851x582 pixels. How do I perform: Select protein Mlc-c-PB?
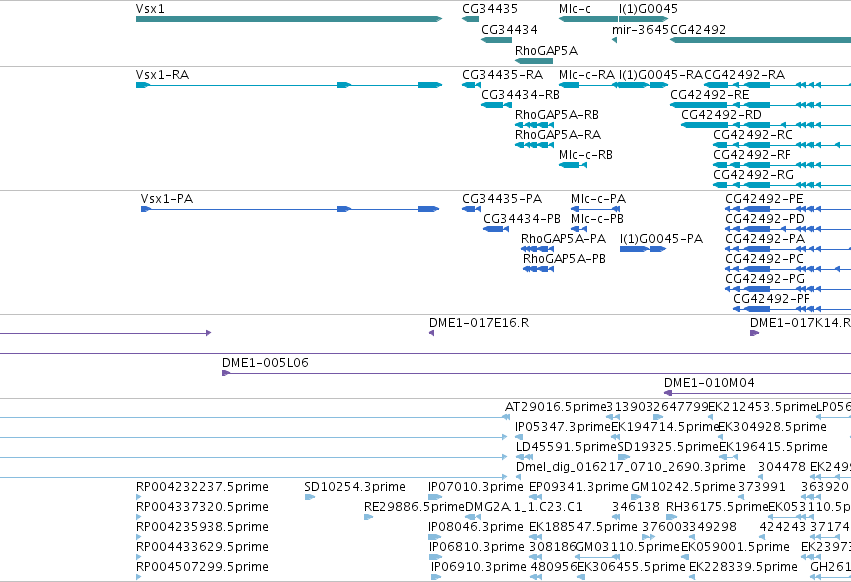pyautogui.click(x=579, y=229)
